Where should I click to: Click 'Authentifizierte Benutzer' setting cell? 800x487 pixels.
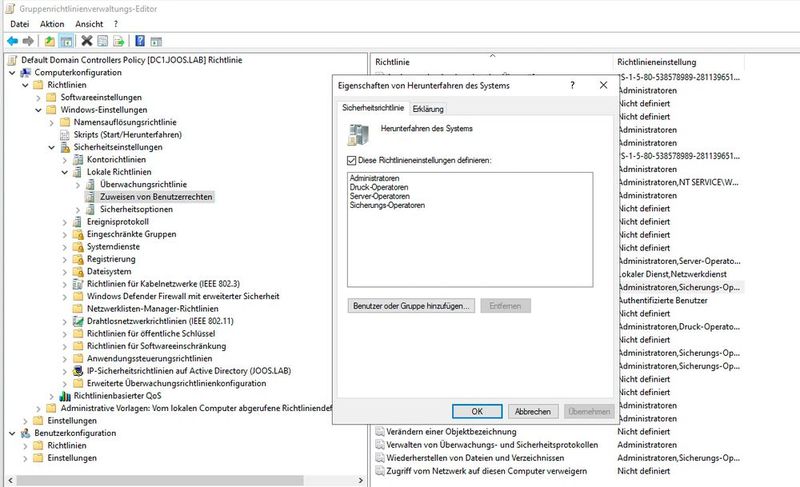tap(662, 300)
